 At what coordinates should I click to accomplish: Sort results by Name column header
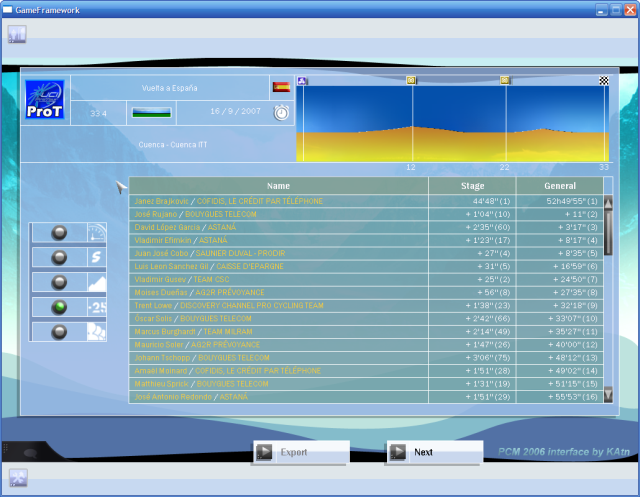tap(279, 186)
